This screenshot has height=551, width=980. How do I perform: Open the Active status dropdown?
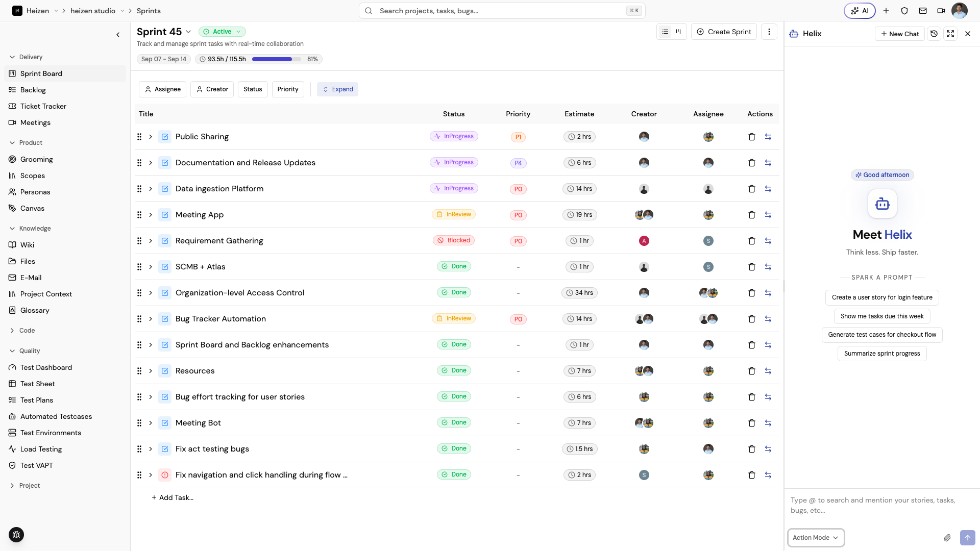pos(222,32)
